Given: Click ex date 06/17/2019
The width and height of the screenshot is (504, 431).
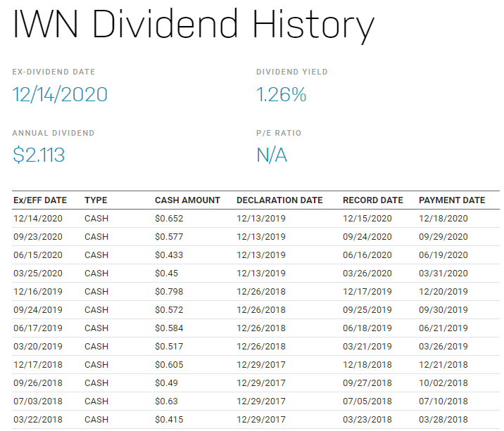Looking at the screenshot, I should [x=38, y=328].
